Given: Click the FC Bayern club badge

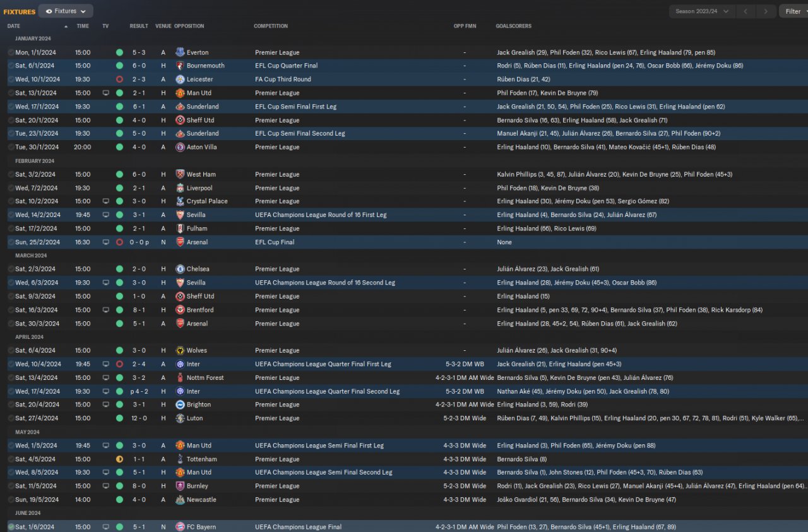Looking at the screenshot, I should coord(180,527).
